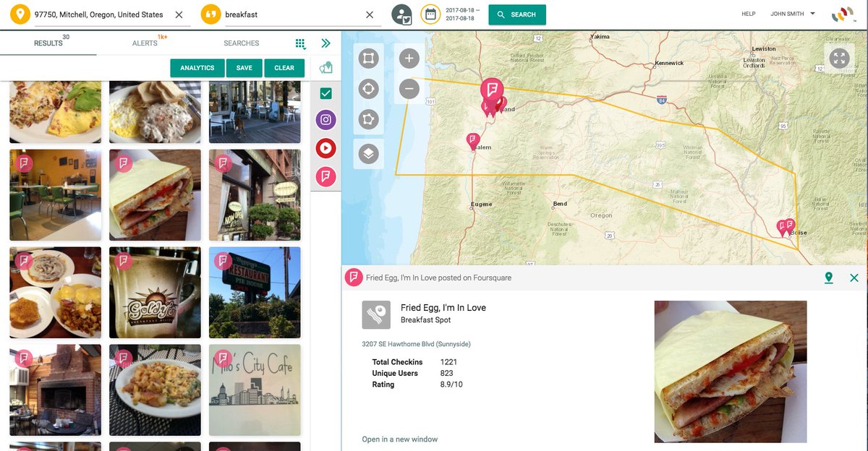Zoom in on the map
868x451 pixels.
[409, 58]
